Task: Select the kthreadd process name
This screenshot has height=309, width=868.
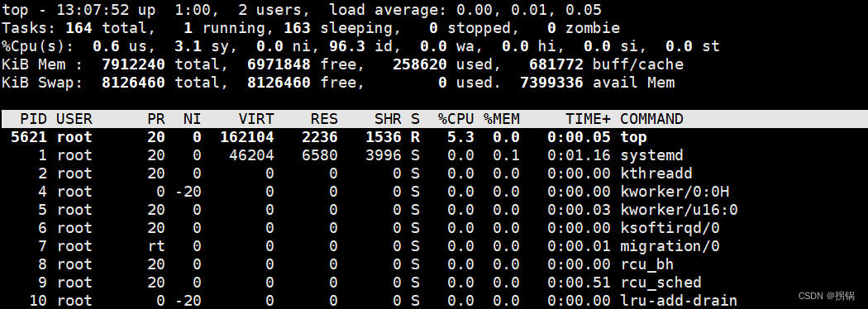Action: (656, 174)
